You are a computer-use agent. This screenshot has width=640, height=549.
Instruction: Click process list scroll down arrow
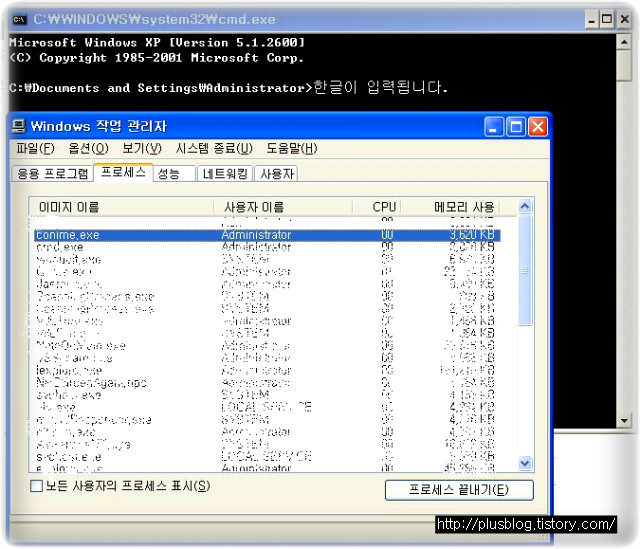(x=525, y=463)
